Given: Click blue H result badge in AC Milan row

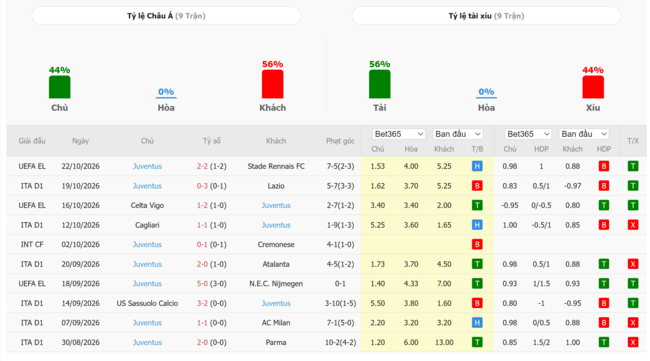Looking at the screenshot, I should [x=477, y=323].
